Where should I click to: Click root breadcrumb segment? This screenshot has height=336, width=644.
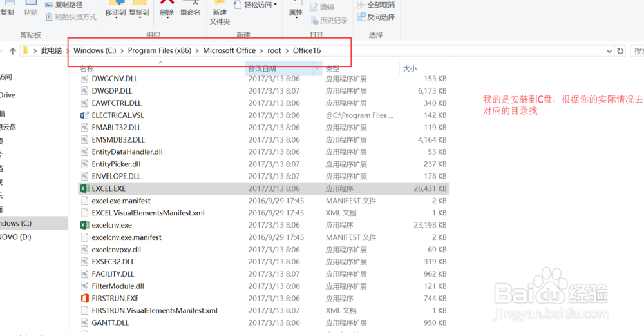(274, 50)
